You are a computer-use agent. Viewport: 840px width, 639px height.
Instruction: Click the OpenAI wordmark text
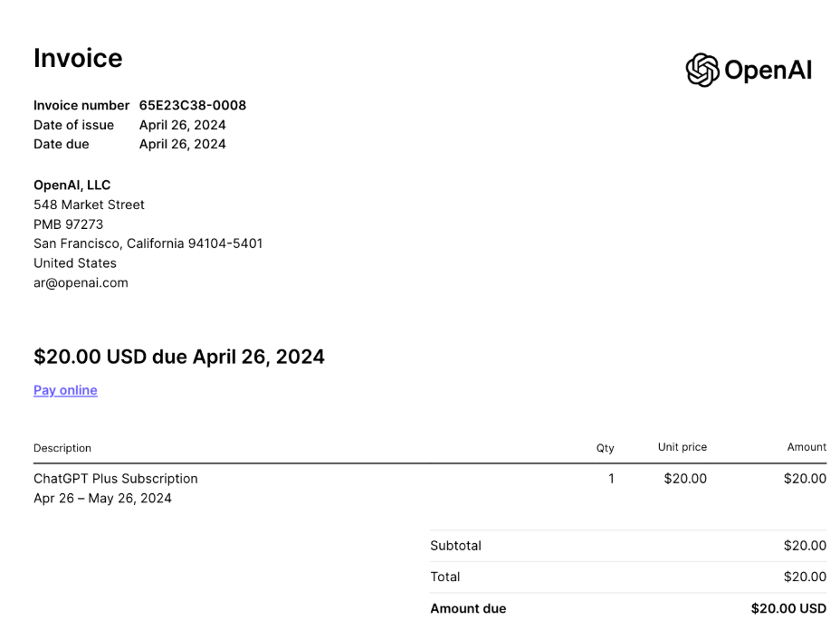tap(768, 71)
